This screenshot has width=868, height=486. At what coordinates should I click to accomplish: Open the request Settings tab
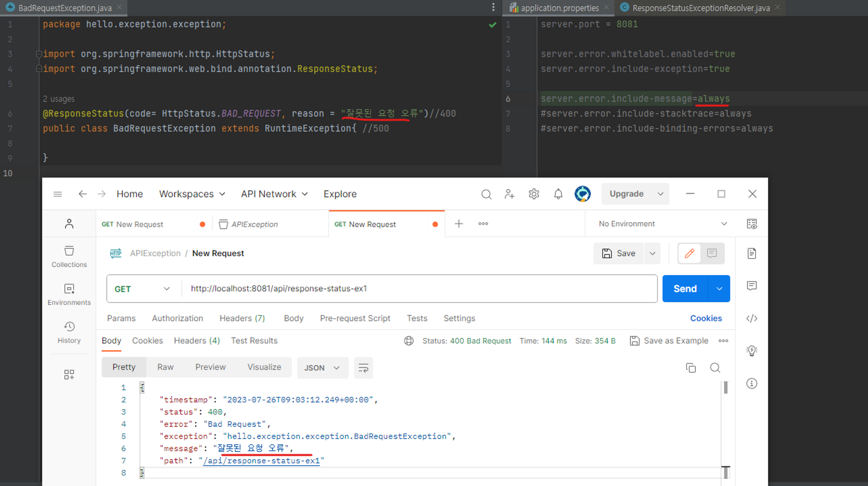click(459, 318)
